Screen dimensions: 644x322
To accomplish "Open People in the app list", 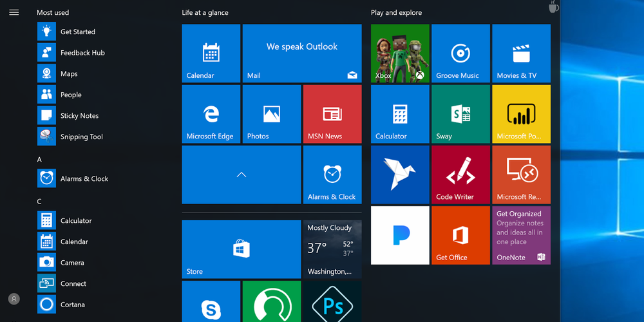I will pos(59,95).
